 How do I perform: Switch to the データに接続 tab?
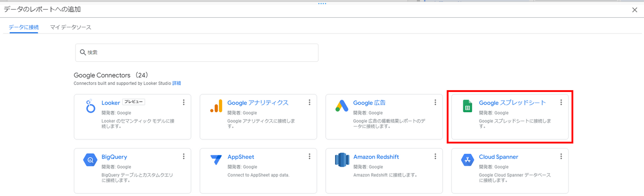pos(23,27)
